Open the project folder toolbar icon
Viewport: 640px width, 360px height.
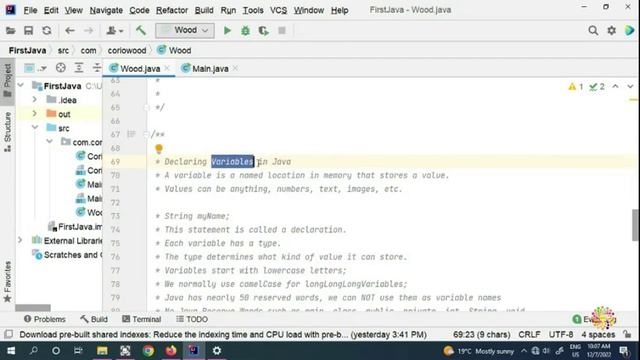pos(10,31)
